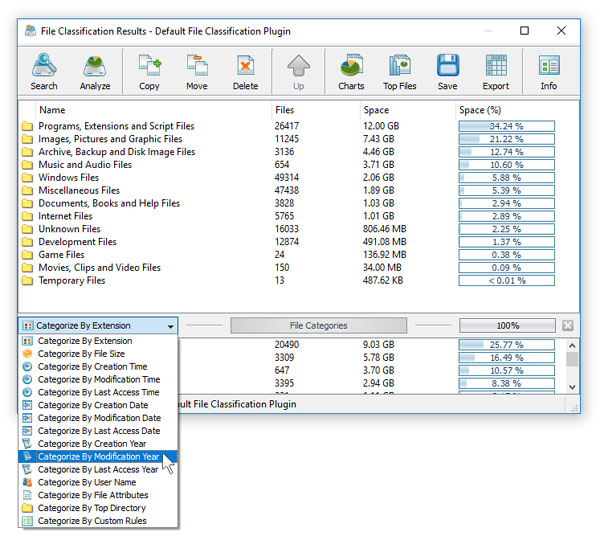Click the Move toolbar icon
The width and height of the screenshot is (600, 536).
(197, 66)
